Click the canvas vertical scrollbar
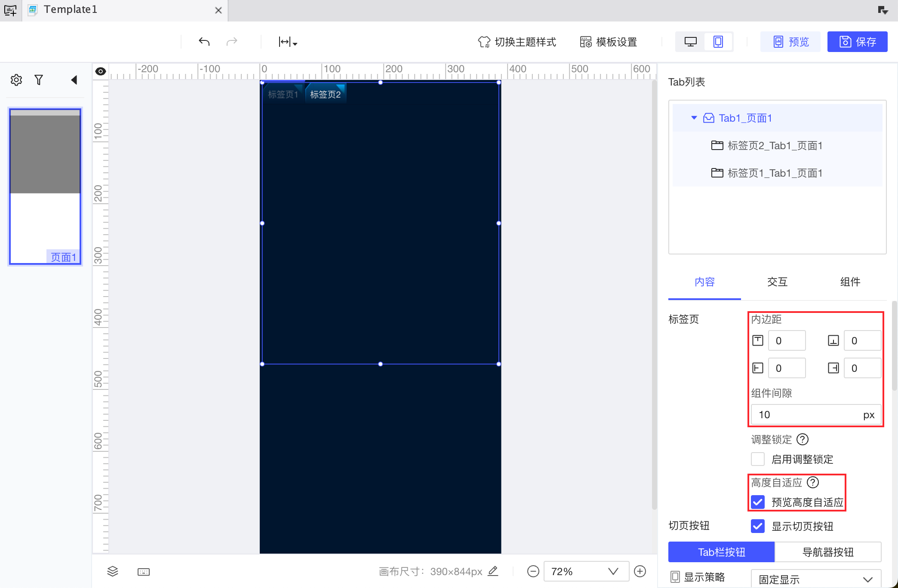This screenshot has width=898, height=588. pyautogui.click(x=655, y=295)
